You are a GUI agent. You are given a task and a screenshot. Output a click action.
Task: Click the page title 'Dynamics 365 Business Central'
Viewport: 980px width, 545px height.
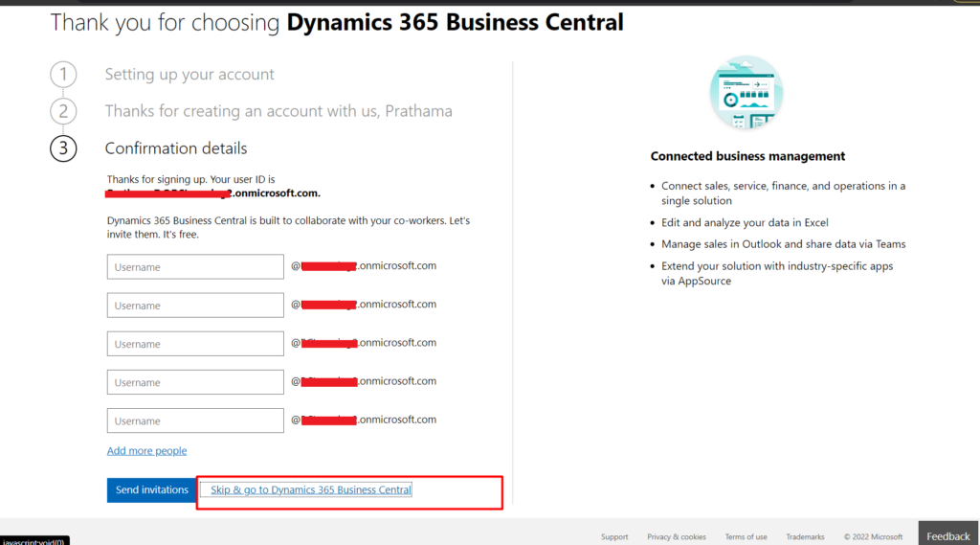[x=455, y=23]
